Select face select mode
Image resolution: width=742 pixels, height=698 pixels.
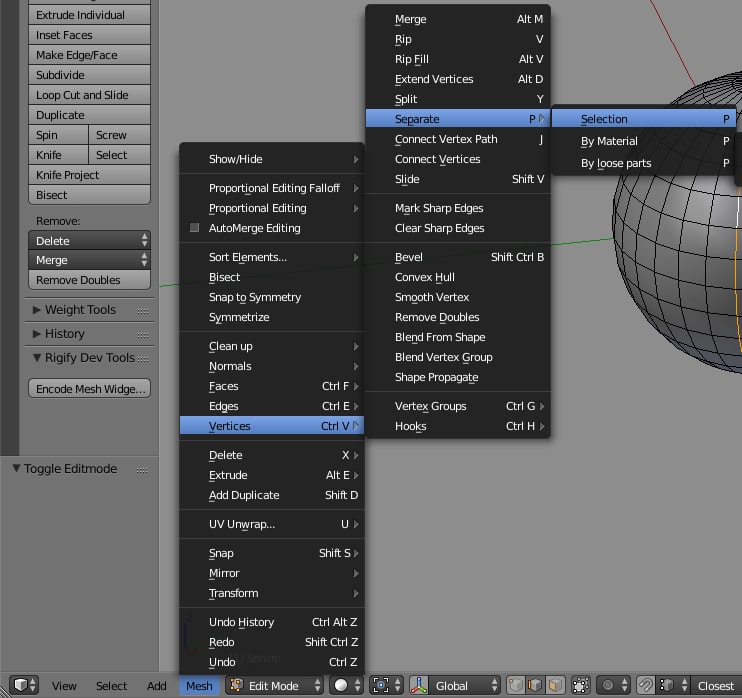coord(556,685)
